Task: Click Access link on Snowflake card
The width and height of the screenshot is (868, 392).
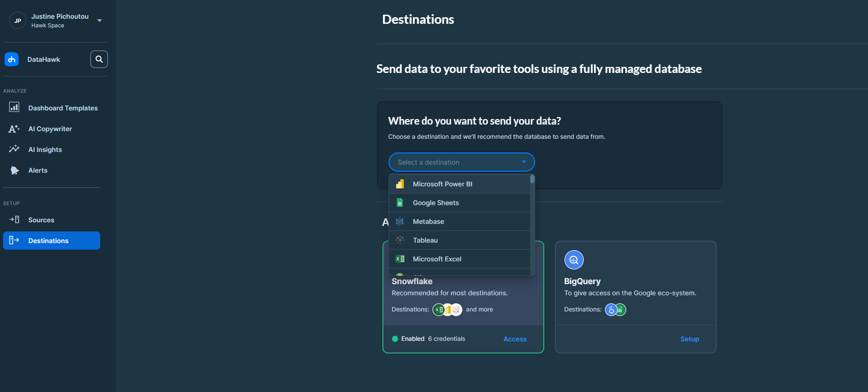Action: point(515,339)
